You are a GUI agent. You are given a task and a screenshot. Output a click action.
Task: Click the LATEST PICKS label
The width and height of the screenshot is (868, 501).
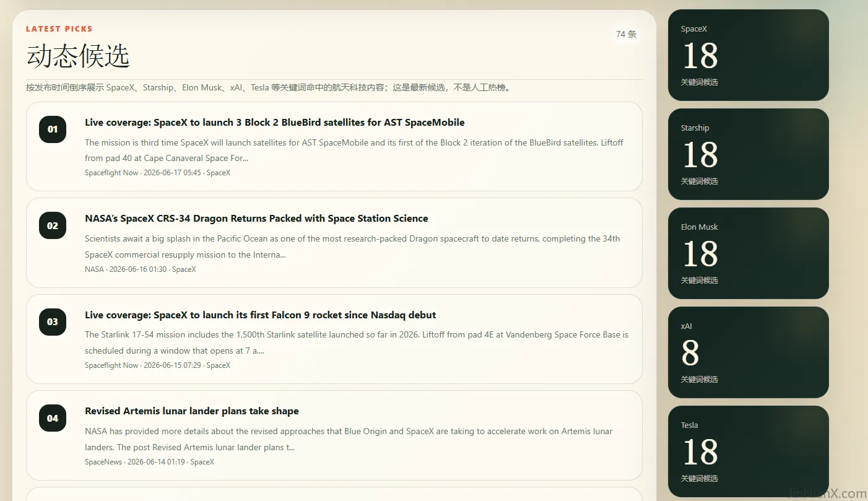59,29
